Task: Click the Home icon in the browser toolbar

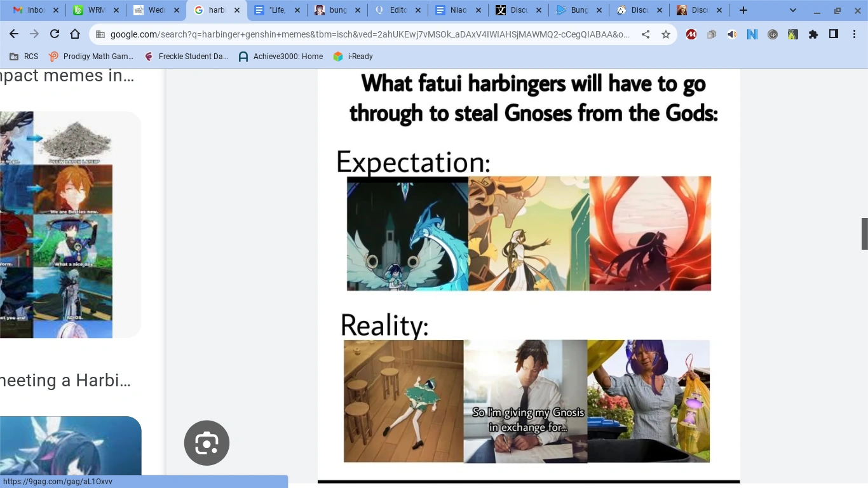Action: (74, 34)
